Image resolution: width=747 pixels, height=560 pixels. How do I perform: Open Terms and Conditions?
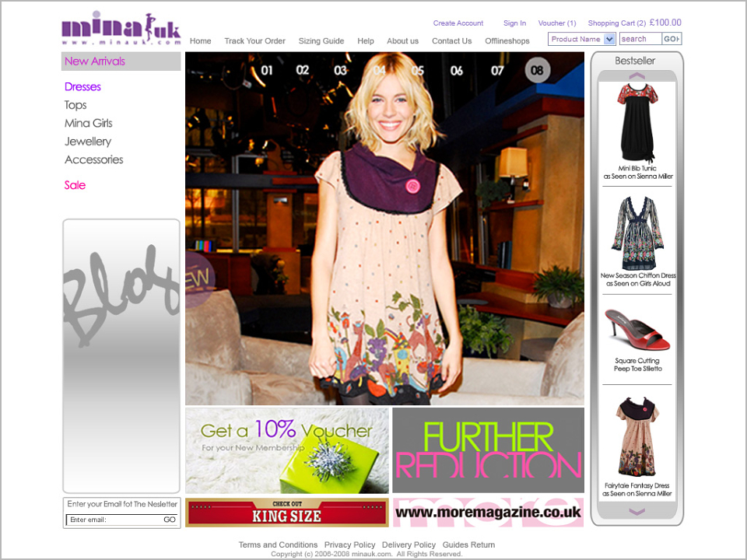(279, 544)
